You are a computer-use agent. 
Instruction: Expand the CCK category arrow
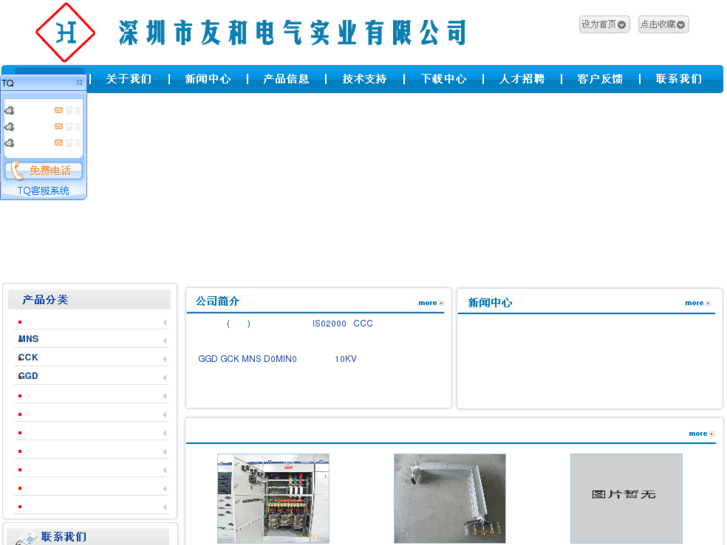point(165,359)
